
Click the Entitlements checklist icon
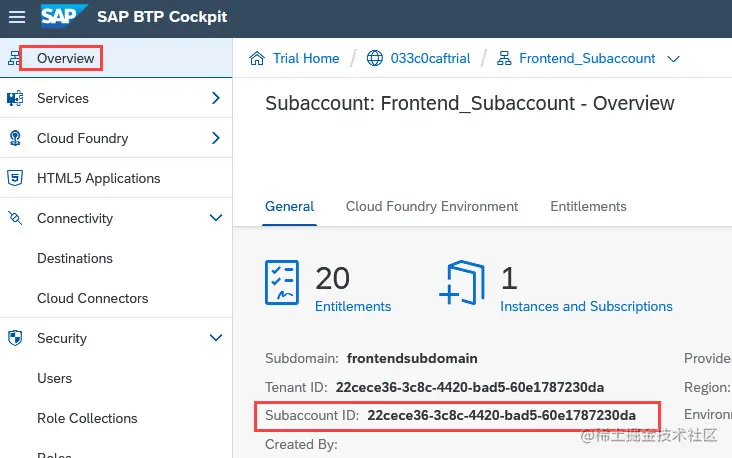(x=282, y=282)
